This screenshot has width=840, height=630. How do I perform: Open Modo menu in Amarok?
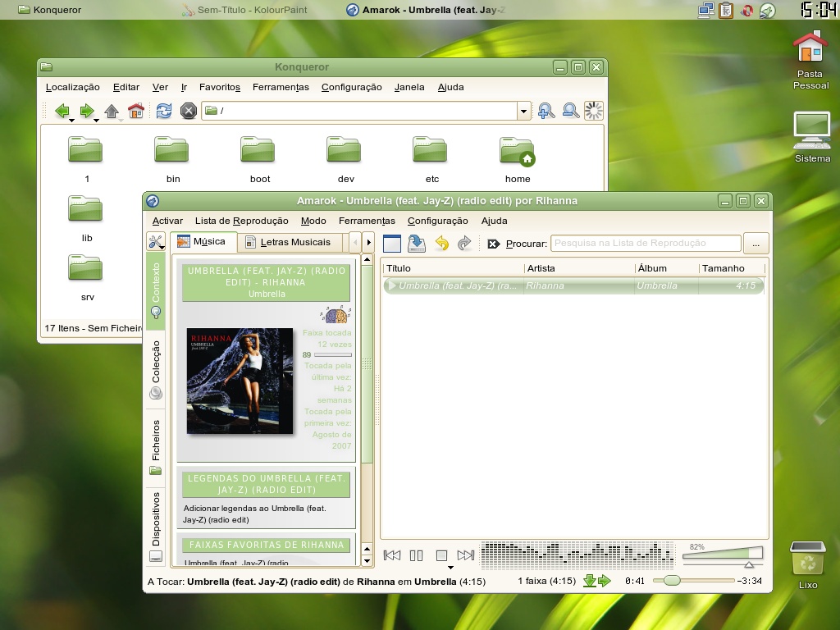[313, 221]
